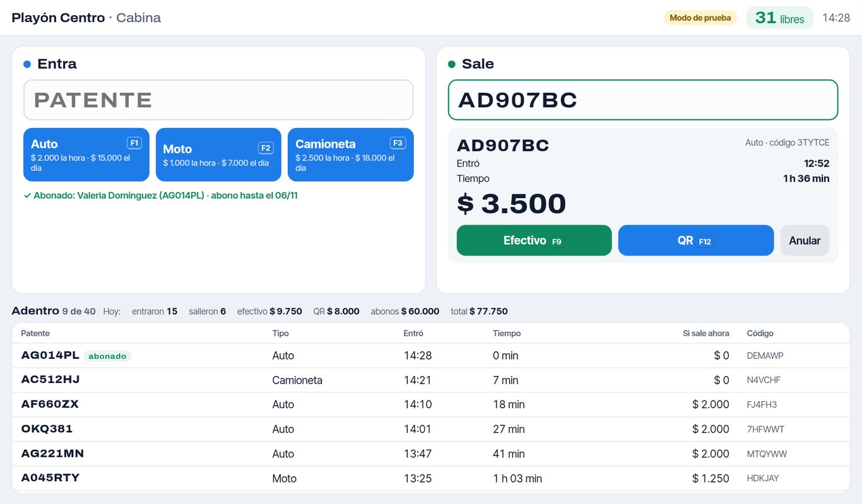Click the Tiempo column header

507,333
